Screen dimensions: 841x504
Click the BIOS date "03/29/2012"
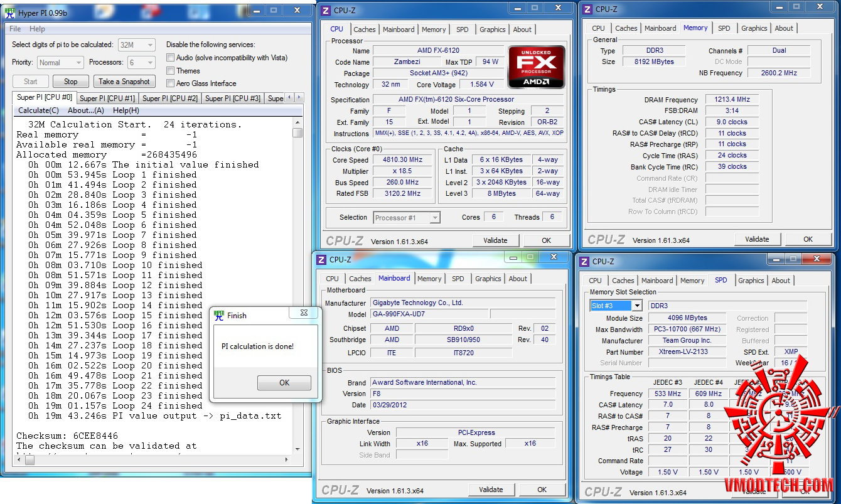click(x=463, y=405)
